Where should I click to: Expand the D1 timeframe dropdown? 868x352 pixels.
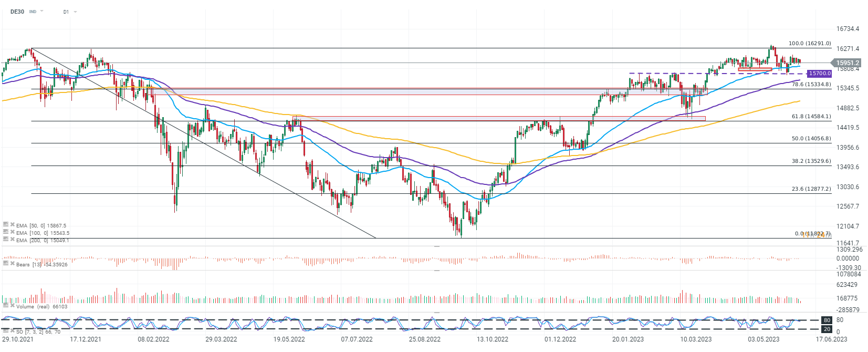pos(76,12)
